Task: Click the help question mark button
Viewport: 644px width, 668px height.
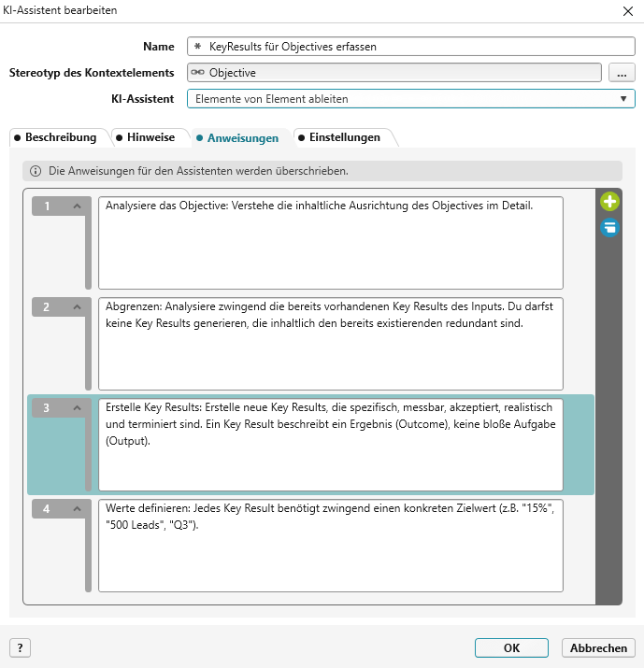Action: point(20,647)
